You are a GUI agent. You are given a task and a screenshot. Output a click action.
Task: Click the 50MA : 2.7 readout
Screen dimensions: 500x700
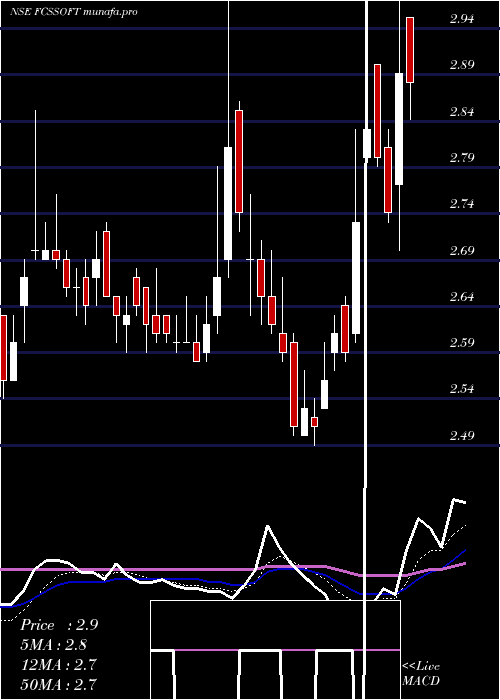coord(59,684)
